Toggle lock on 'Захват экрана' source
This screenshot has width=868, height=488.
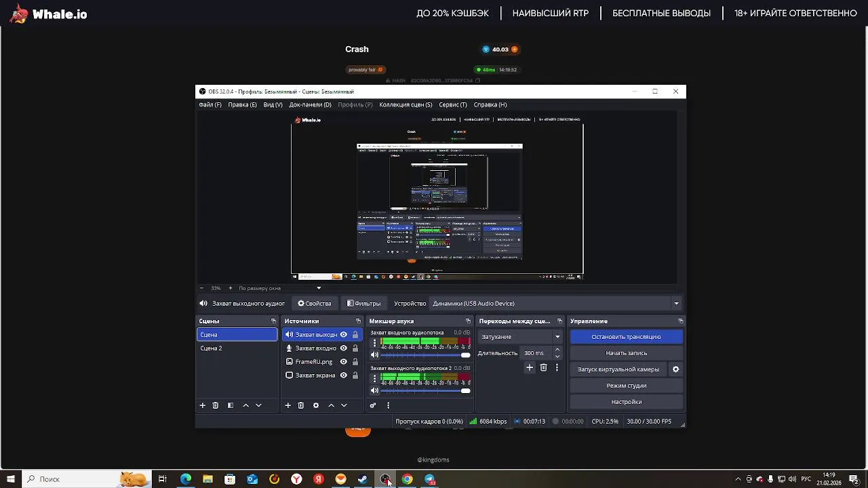point(355,375)
